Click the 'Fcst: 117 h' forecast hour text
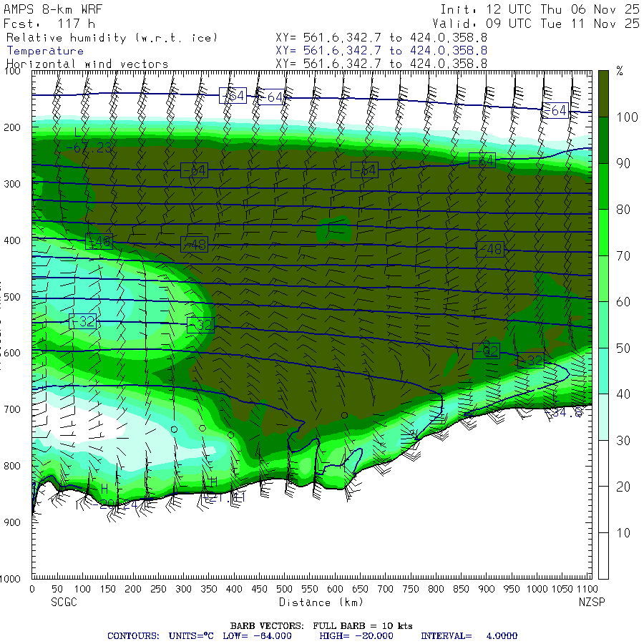This screenshot has height=644, width=644. click(49, 24)
